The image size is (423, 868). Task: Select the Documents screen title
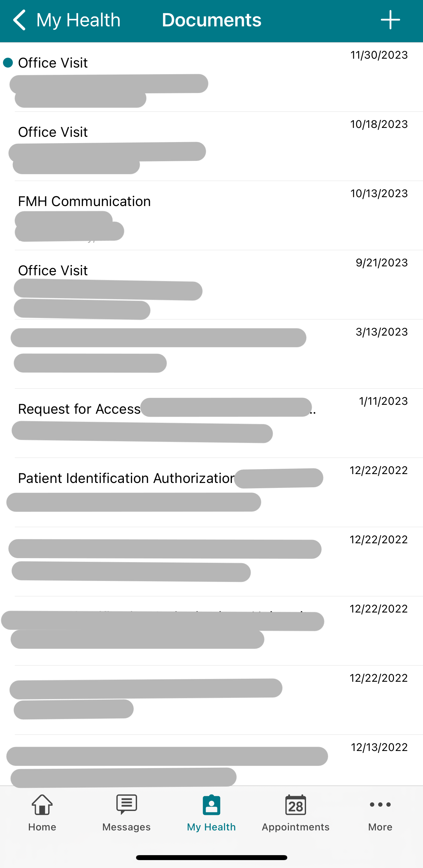point(211,20)
